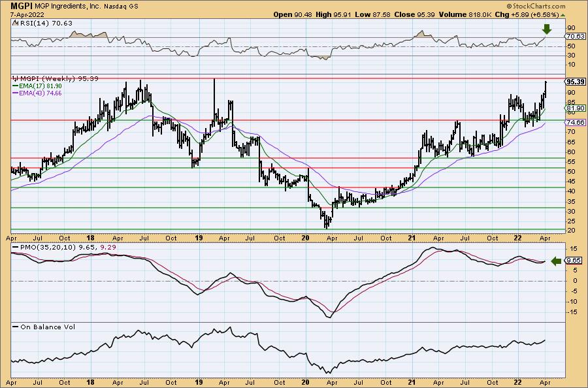588x388 pixels.
Task: Click the '18' year label under price chart
Action: pyautogui.click(x=90, y=238)
